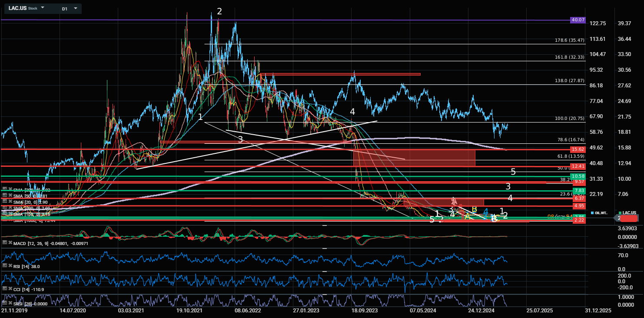The height and width of the screenshot is (318, 644).
Task: Select the red 15.62 price level tag
Action: pos(578,149)
